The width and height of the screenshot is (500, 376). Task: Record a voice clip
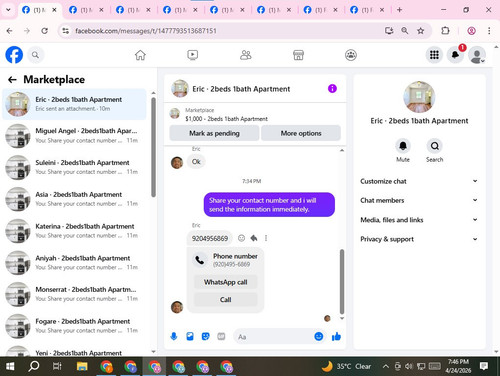pos(174,337)
